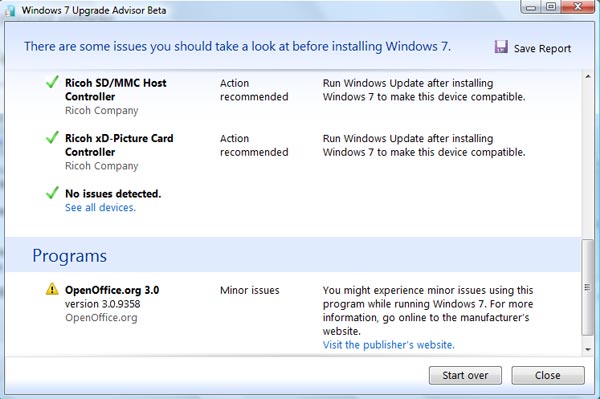
Task: Click the Programs section heading
Action: click(x=69, y=256)
